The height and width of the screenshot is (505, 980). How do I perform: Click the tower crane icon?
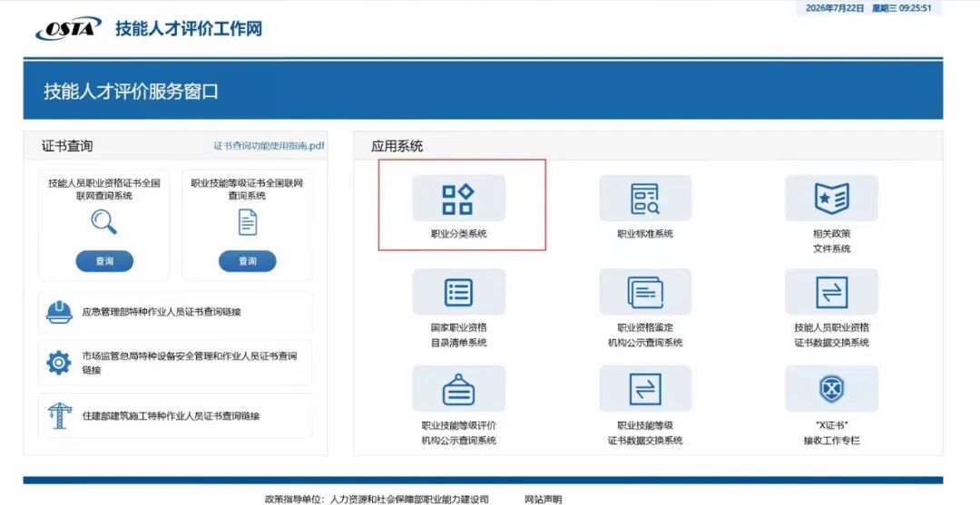point(59,416)
